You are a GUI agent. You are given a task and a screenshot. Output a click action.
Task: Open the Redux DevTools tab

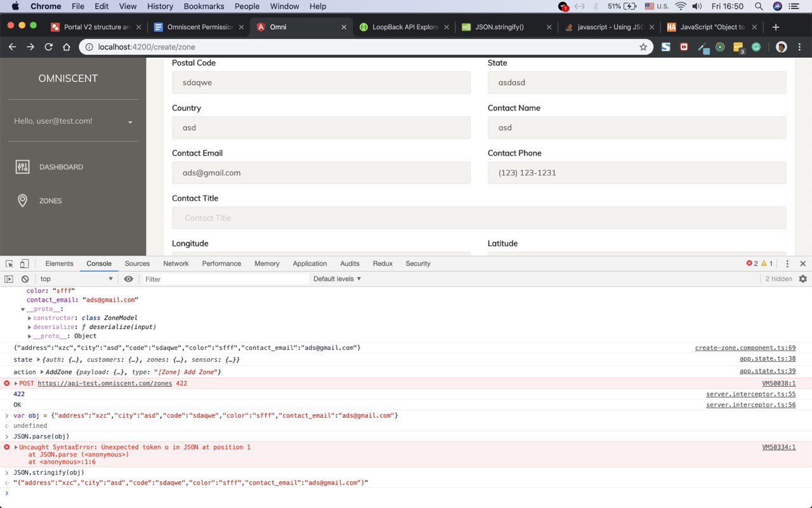383,264
